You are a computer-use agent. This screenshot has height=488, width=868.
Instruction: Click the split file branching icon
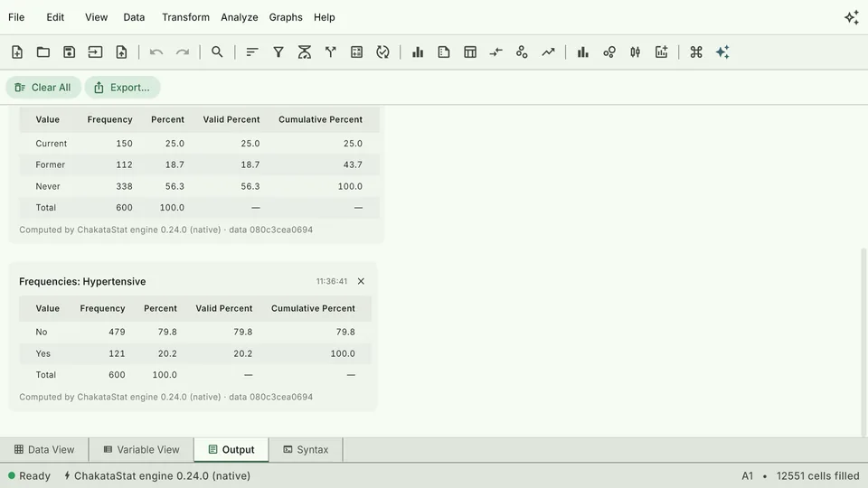[331, 52]
